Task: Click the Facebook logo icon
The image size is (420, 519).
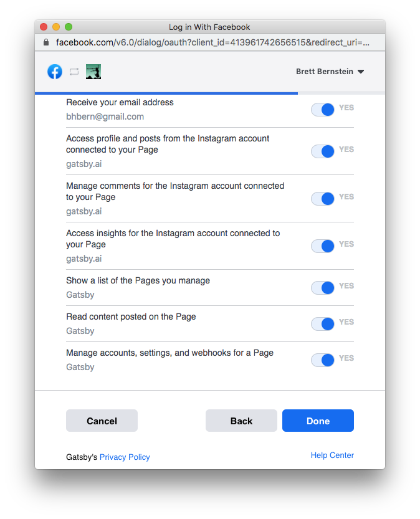Action: (55, 72)
